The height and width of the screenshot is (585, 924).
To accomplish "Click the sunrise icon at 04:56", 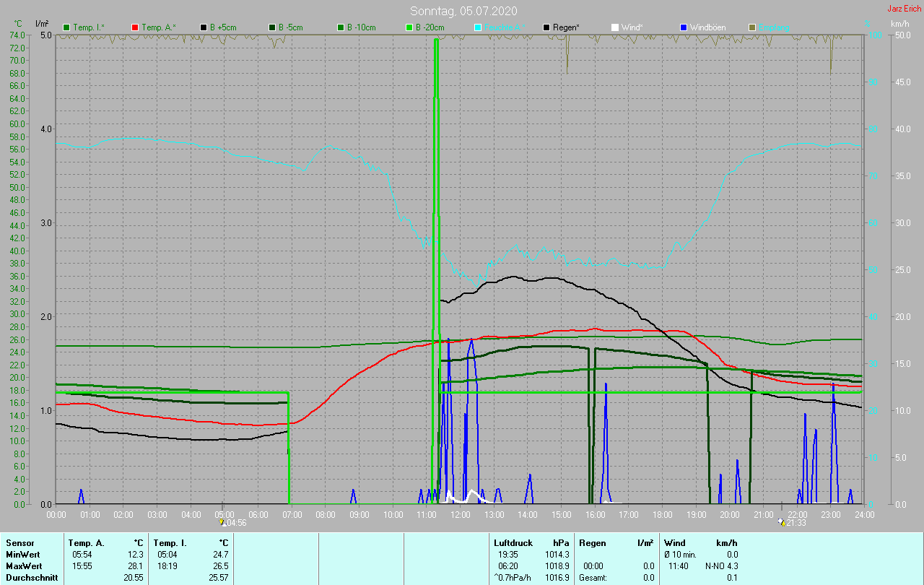I will tap(222, 522).
